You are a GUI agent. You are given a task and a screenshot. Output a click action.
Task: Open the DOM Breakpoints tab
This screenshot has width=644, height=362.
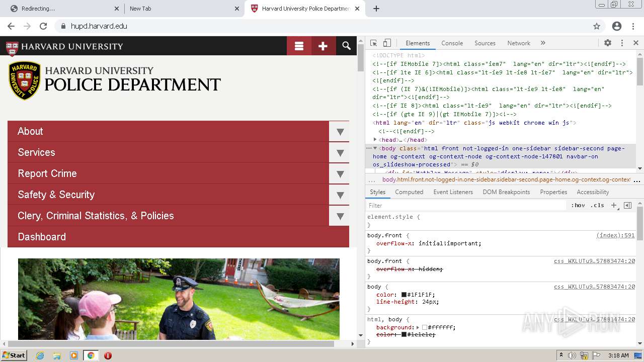(506, 192)
